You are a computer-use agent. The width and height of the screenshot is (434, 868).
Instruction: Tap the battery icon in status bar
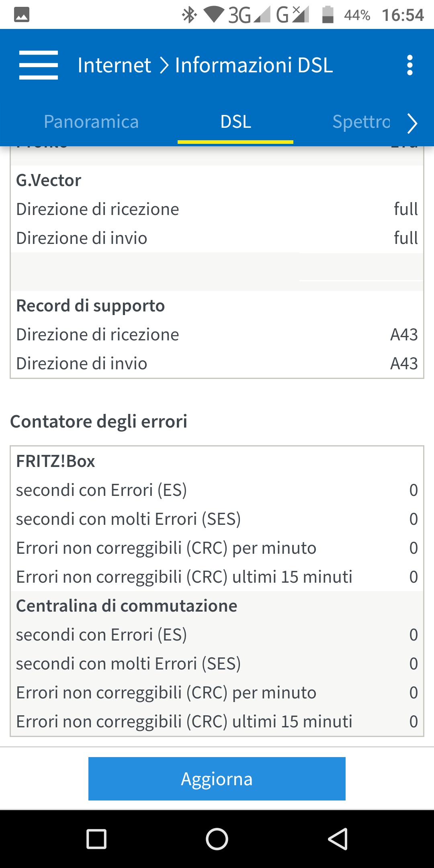coord(328,15)
